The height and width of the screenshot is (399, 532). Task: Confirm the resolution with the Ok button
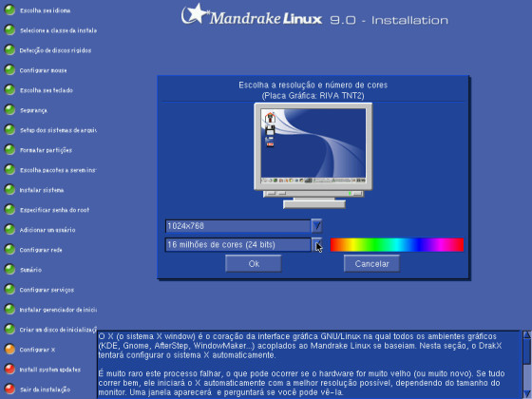tap(254, 264)
